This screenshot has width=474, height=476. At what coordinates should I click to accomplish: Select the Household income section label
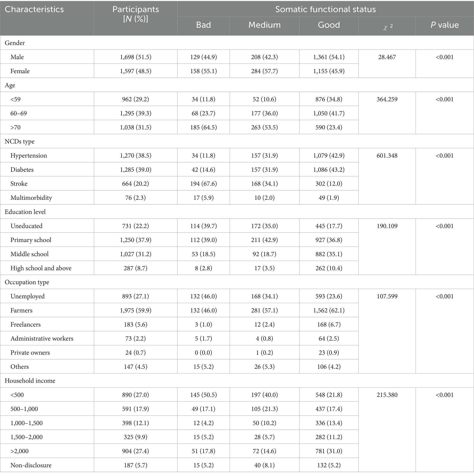click(x=30, y=381)
